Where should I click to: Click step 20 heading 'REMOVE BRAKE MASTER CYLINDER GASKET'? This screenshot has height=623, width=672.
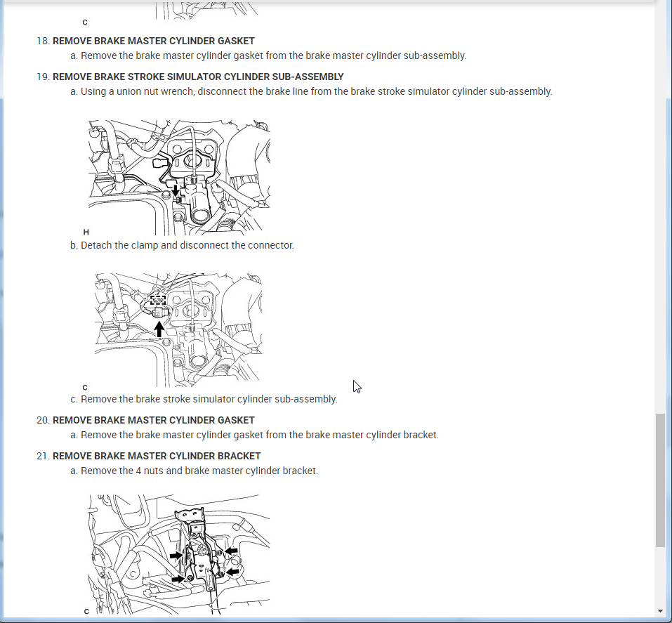(153, 420)
